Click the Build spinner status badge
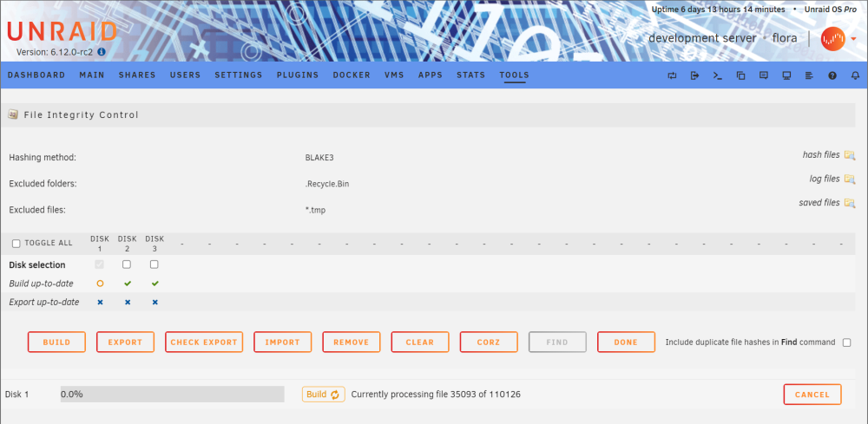Image resolution: width=868 pixels, height=424 pixels. 323,395
